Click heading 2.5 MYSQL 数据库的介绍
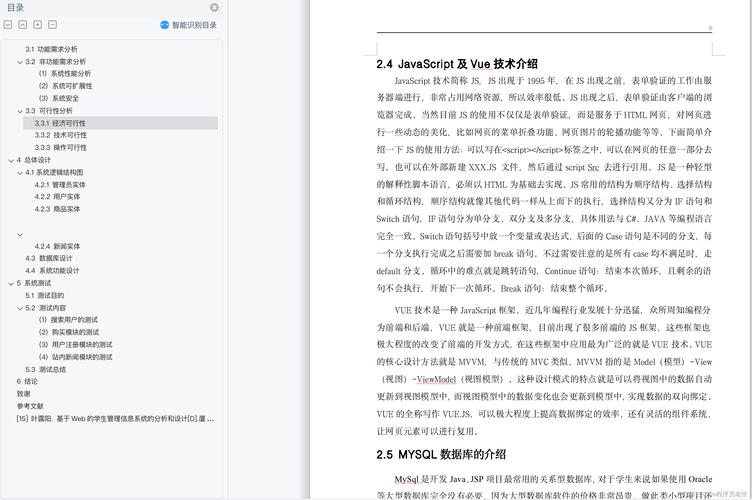 pos(441,454)
